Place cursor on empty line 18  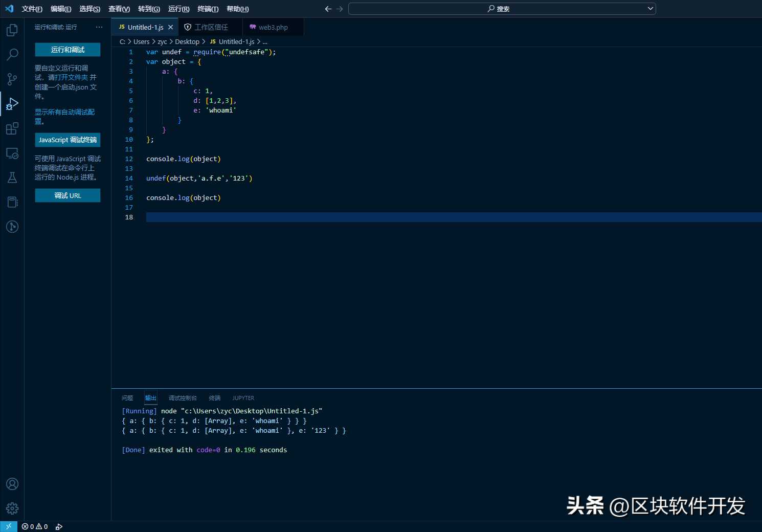point(454,217)
